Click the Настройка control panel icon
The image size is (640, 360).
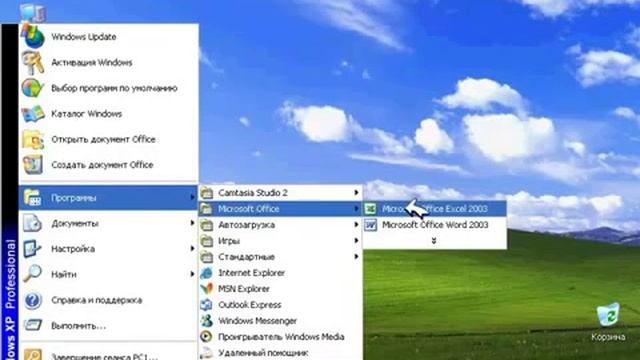coord(32,249)
